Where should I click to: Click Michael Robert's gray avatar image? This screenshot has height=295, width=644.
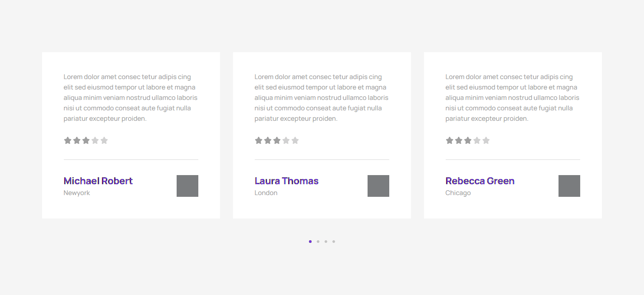tap(187, 186)
